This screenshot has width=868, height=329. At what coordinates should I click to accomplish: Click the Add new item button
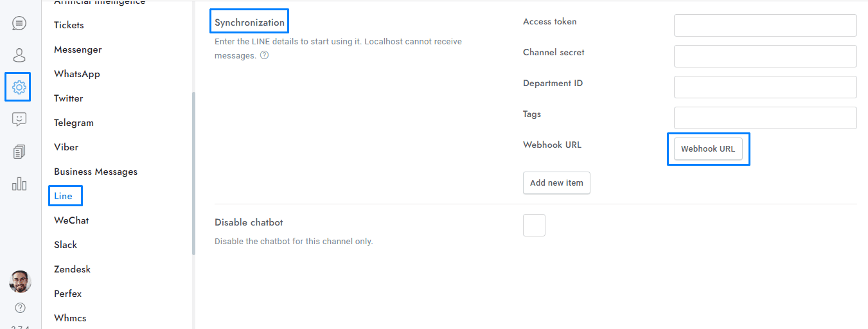tap(556, 183)
